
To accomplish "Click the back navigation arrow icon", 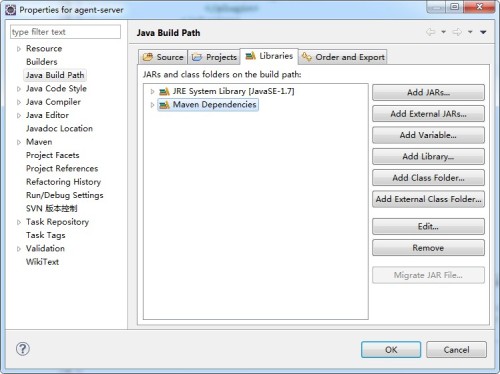I will coord(431,32).
